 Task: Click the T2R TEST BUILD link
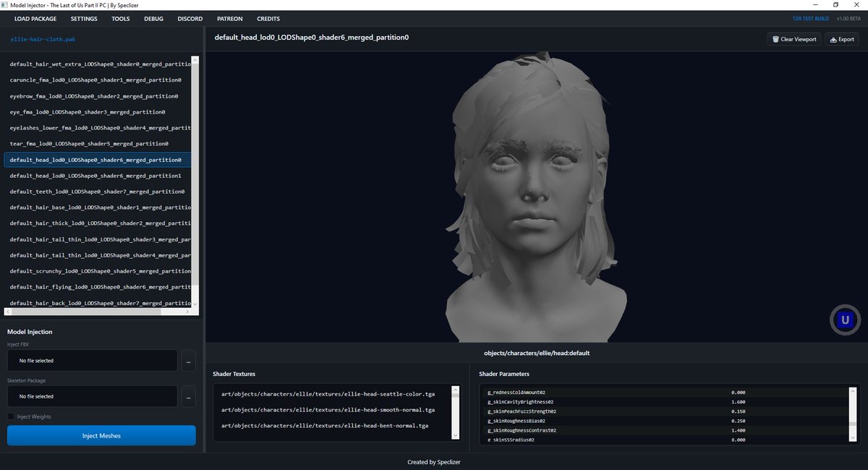tap(812, 19)
